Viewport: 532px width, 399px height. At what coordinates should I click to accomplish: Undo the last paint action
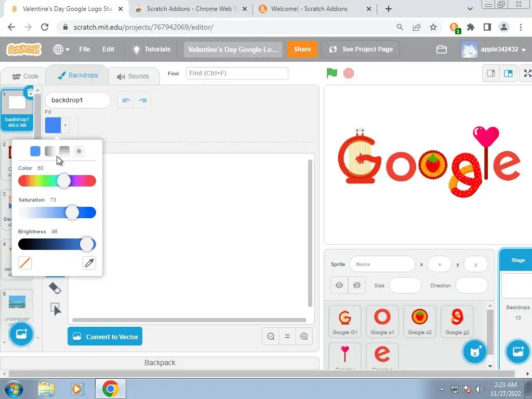tap(126, 100)
